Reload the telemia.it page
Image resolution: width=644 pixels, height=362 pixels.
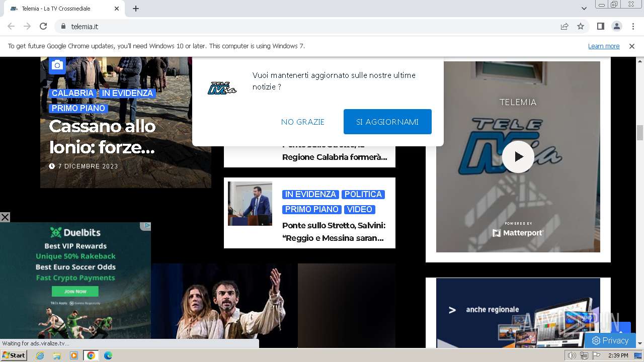coord(43,26)
